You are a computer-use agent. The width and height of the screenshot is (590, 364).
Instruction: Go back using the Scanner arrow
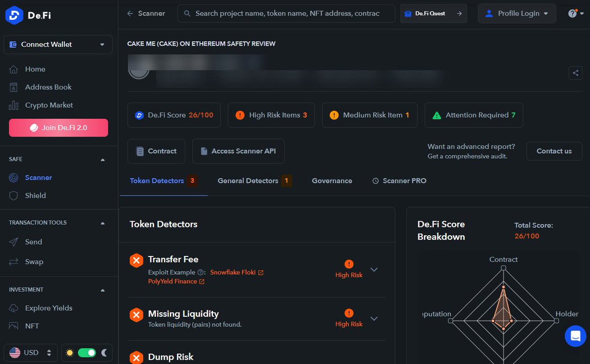tap(130, 14)
